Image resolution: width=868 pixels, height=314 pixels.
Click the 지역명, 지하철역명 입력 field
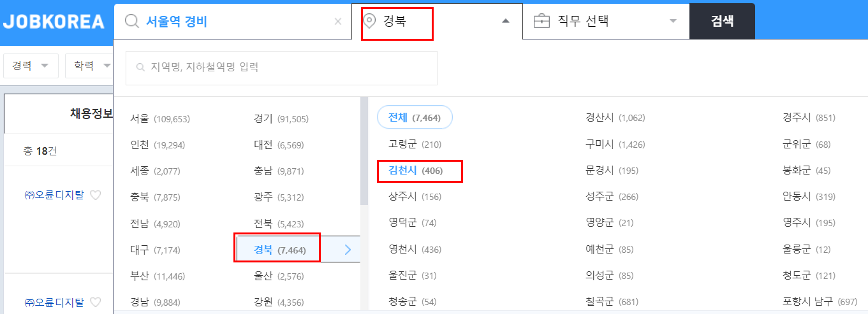click(281, 68)
